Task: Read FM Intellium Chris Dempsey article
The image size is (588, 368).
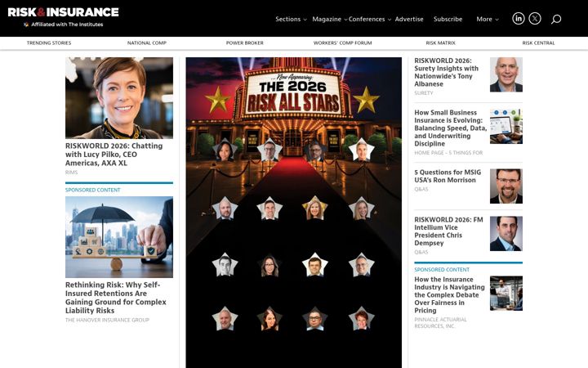Action: pos(448,231)
